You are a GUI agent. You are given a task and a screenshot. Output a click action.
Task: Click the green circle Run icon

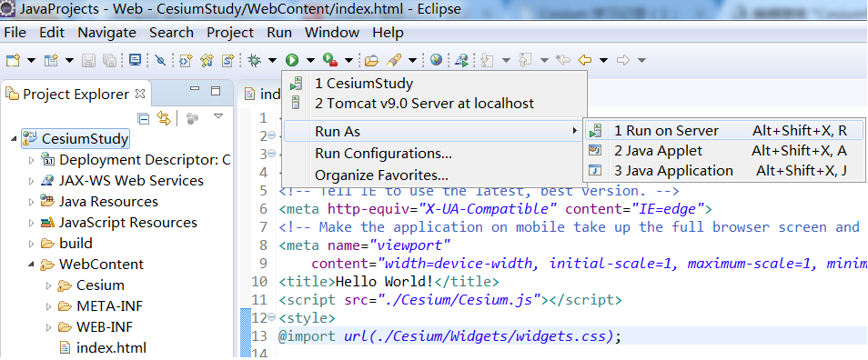292,60
